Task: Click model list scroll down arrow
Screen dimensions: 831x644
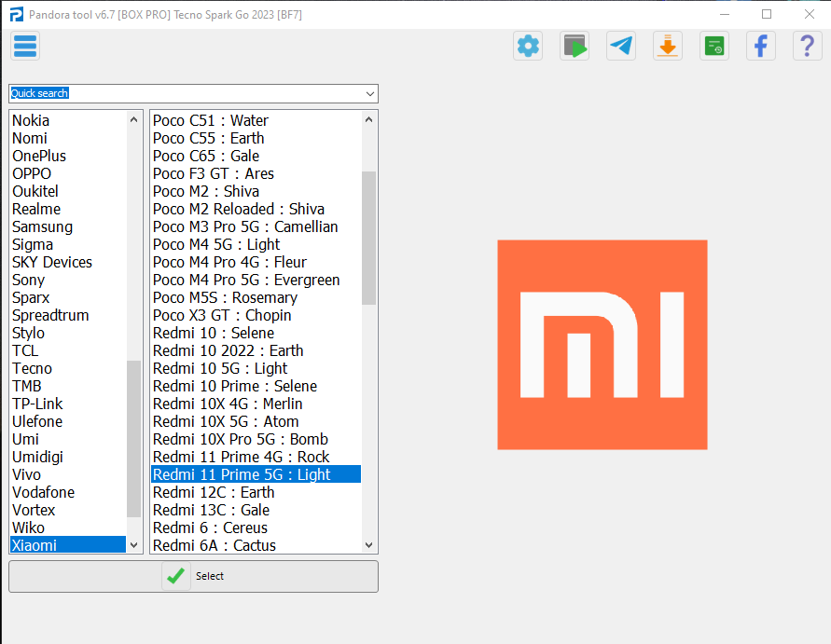Action: point(368,545)
